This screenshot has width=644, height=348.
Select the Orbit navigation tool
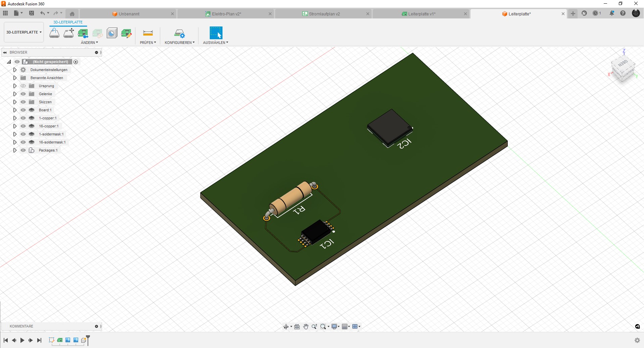[286, 327]
